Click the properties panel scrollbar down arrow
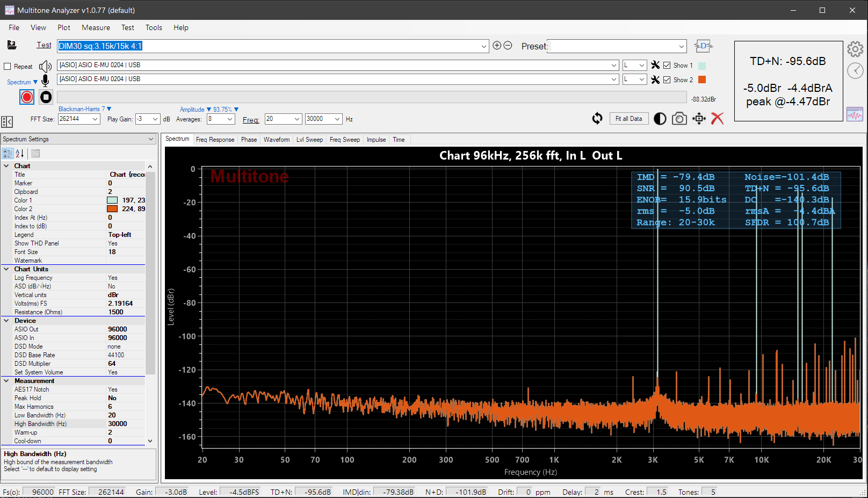Image resolution: width=868 pixels, height=498 pixels. coord(150,441)
